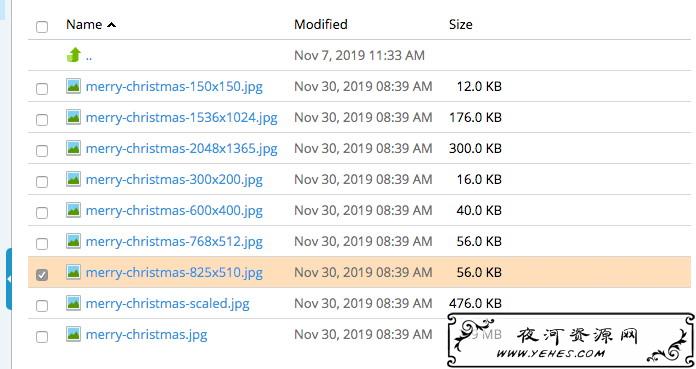Sort files by Modified column
The image size is (696, 369).
tap(320, 24)
